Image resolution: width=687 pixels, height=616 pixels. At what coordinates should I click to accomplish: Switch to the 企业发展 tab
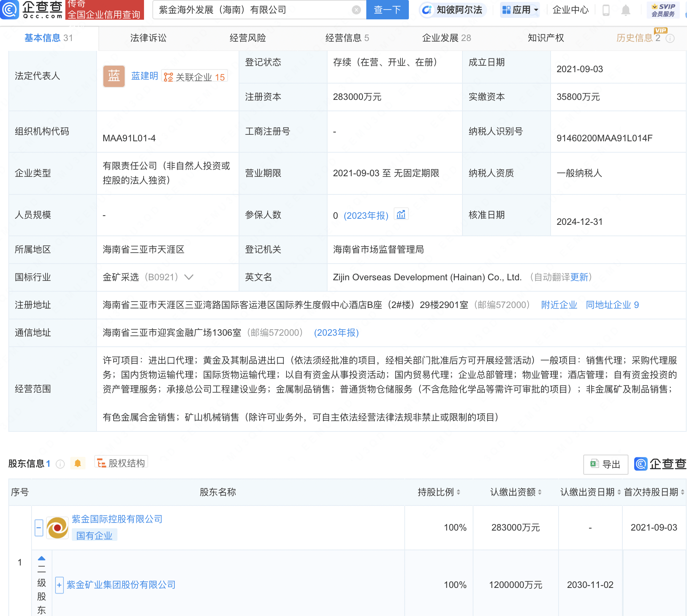point(446,38)
